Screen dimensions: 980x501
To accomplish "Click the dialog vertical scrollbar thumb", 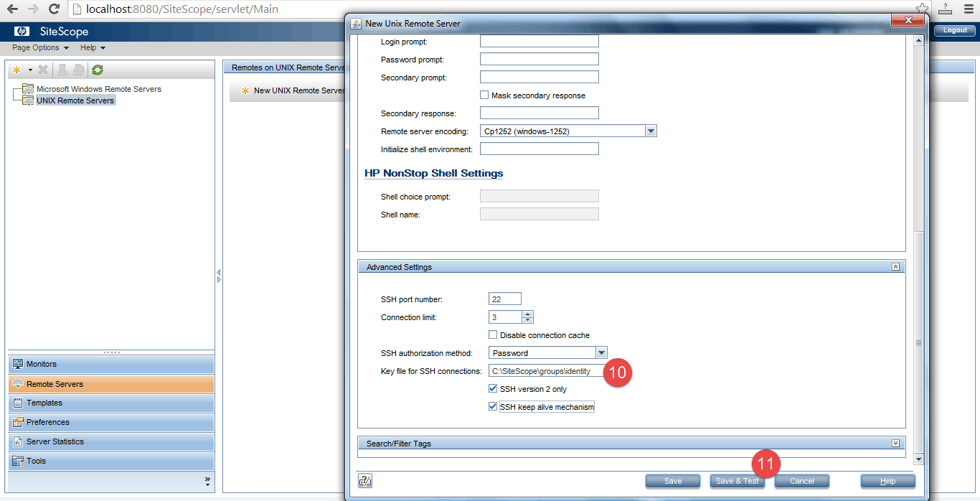I will (918, 342).
